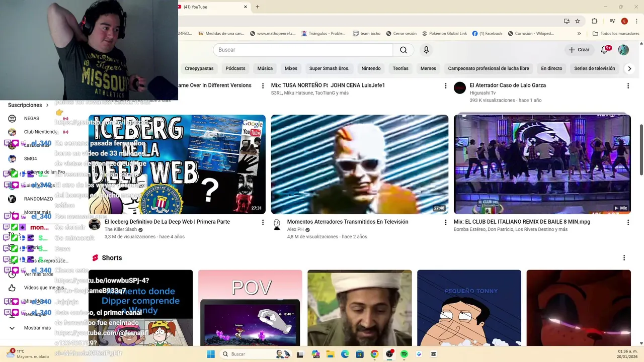Image resolution: width=644 pixels, height=362 pixels.
Task: Select the Campeonato profesional de lucha libre chip
Action: point(489,68)
